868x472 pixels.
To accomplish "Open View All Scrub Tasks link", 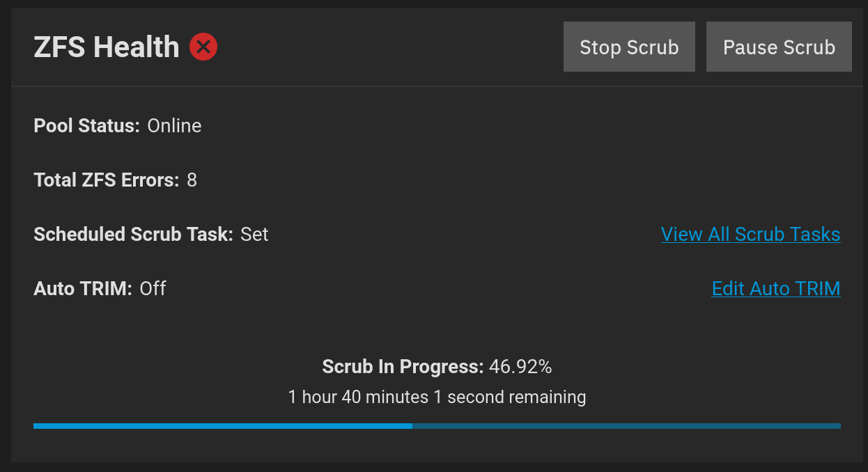I will click(x=750, y=234).
